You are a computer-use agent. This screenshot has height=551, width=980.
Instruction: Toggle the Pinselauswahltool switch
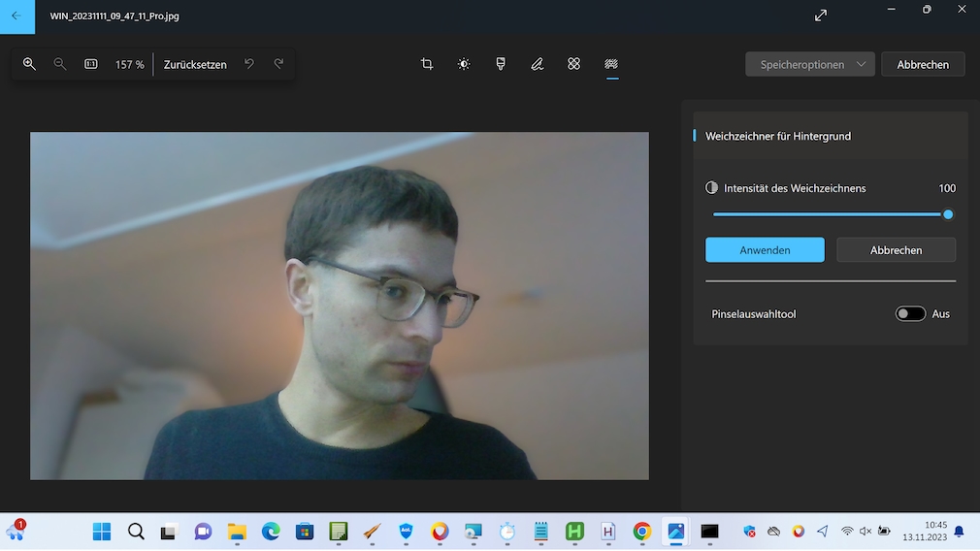click(x=910, y=313)
